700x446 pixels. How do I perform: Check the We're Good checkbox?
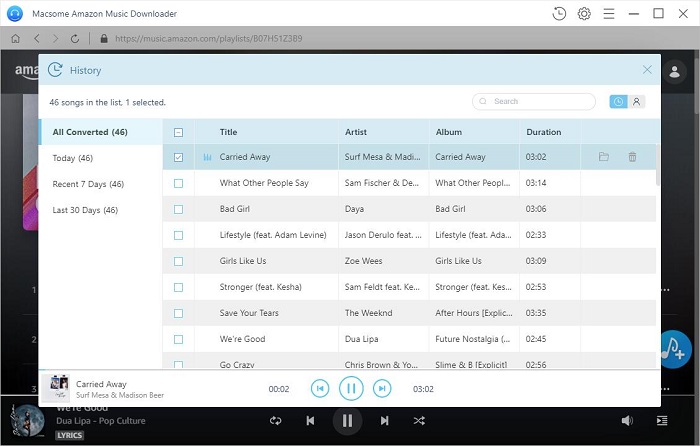coord(178,339)
